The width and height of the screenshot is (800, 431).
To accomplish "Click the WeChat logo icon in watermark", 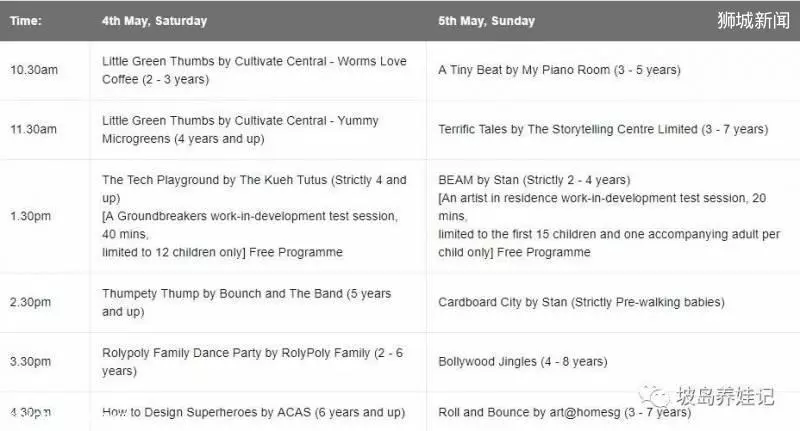I will pos(654,396).
